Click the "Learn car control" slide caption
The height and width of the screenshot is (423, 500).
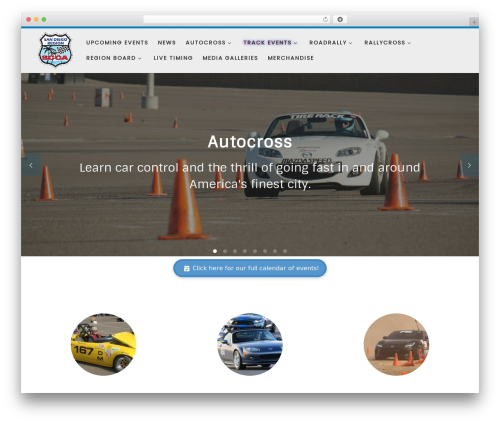(x=250, y=175)
